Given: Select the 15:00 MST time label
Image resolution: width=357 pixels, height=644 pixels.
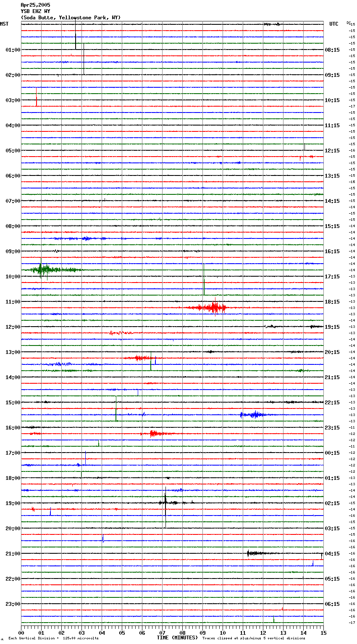Looking at the screenshot, I should [x=13, y=402].
